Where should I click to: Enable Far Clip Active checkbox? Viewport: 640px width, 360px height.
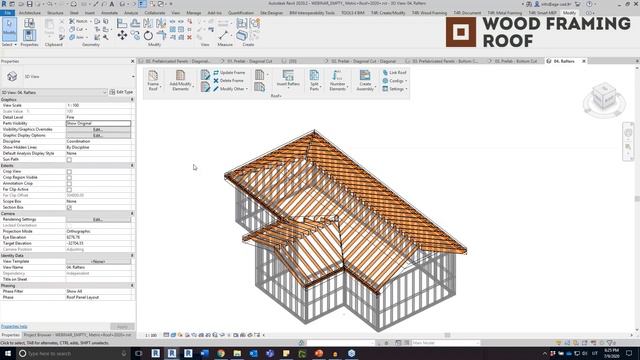pos(69,189)
